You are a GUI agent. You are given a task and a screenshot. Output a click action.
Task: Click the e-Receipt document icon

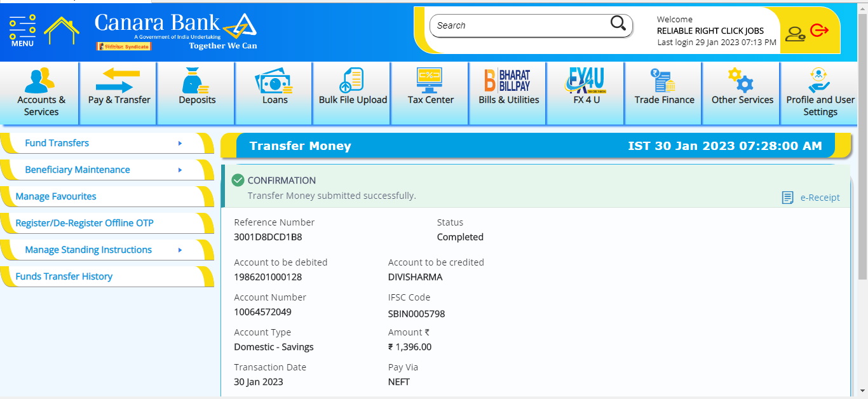788,198
